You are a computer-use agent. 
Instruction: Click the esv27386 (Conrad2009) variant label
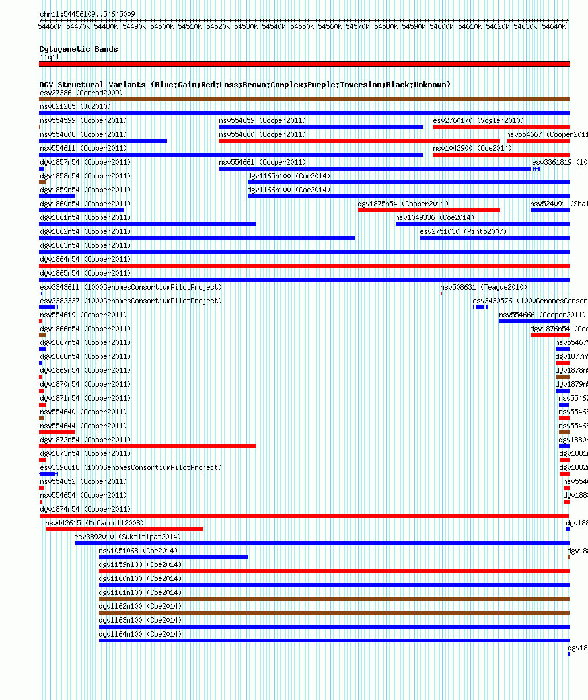coord(81,93)
